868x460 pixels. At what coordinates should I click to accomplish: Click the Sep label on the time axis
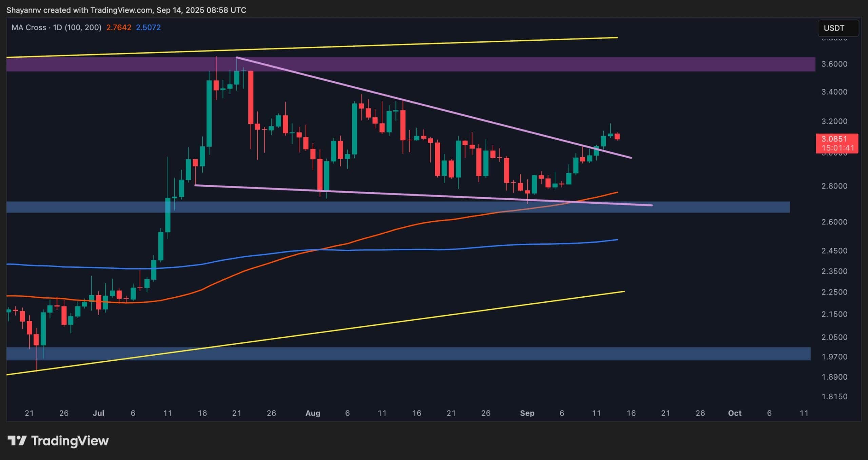tap(528, 413)
